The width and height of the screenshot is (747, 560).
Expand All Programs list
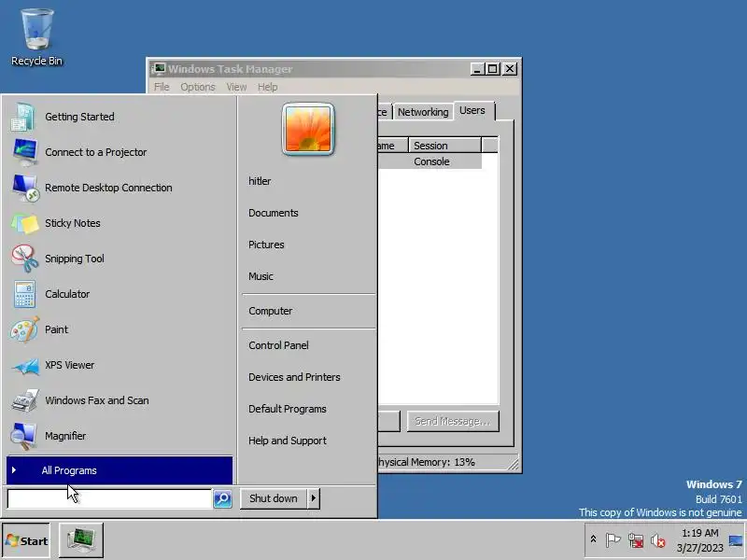[x=120, y=470]
